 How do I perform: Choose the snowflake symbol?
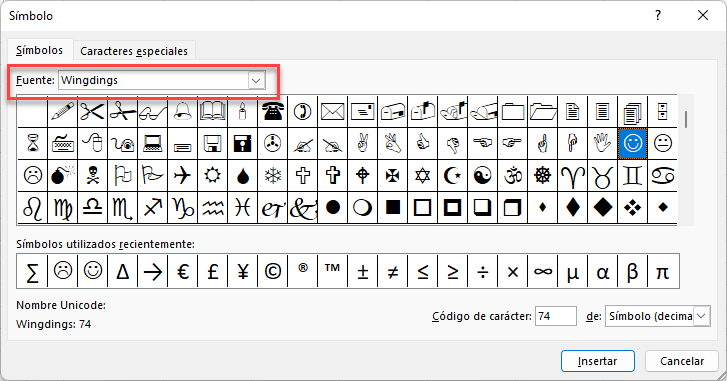273,176
